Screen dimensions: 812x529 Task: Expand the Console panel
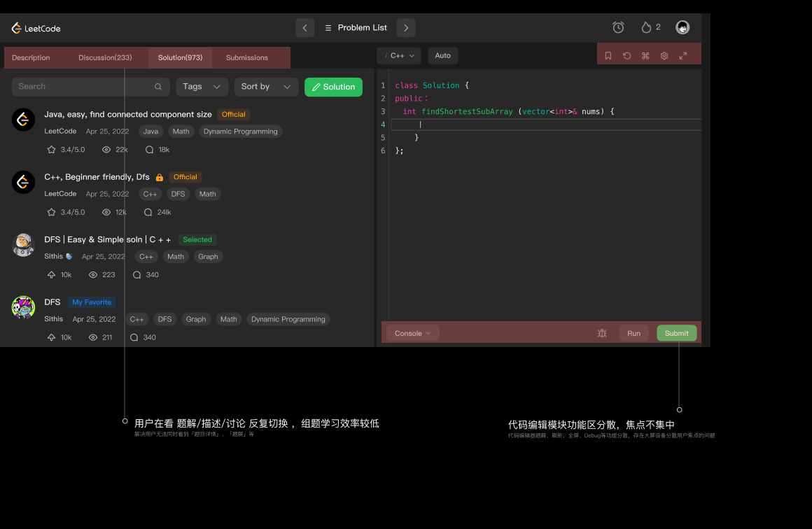[413, 334]
